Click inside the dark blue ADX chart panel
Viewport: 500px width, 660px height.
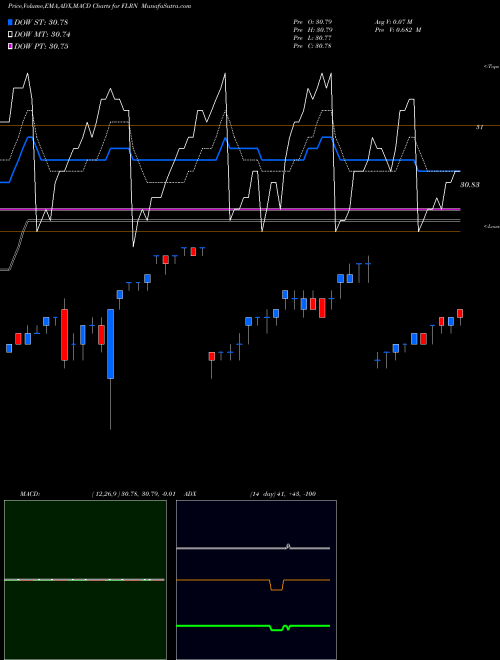point(256,580)
